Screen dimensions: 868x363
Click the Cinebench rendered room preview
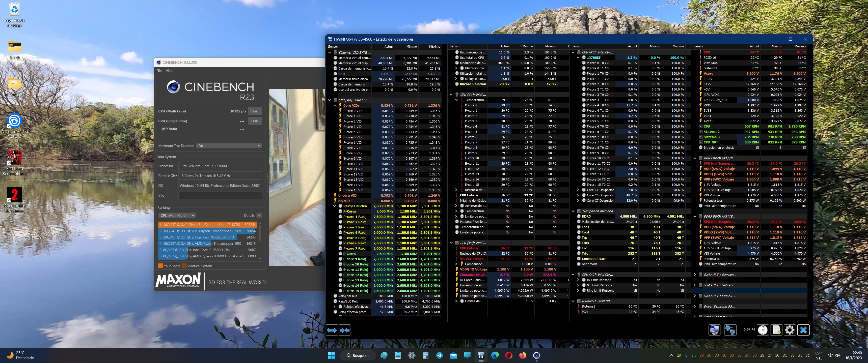click(296, 177)
